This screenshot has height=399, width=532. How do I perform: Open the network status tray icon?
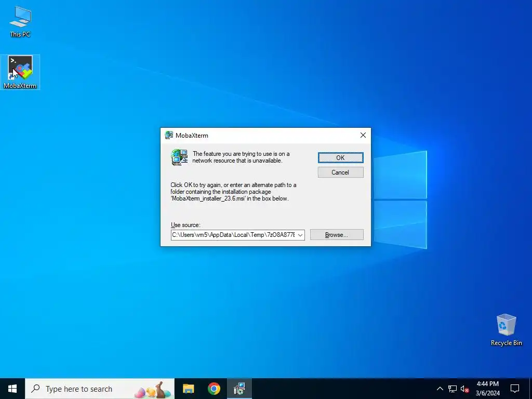coord(453,389)
